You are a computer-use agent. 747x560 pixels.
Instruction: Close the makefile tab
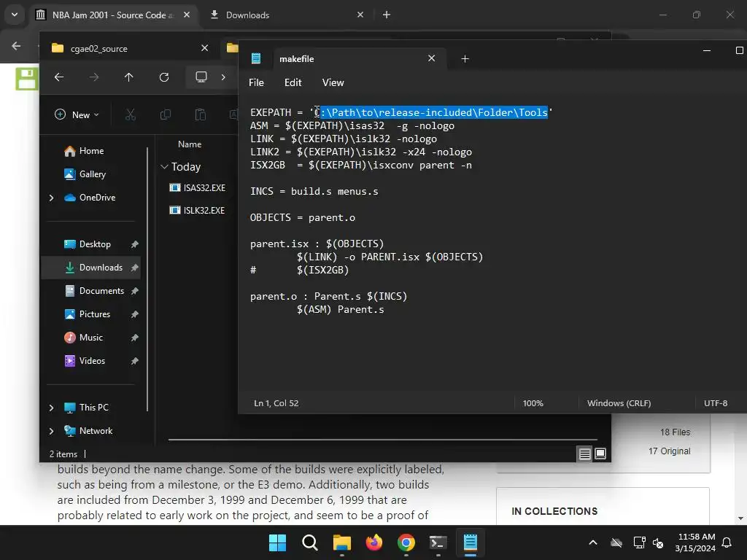point(431,58)
